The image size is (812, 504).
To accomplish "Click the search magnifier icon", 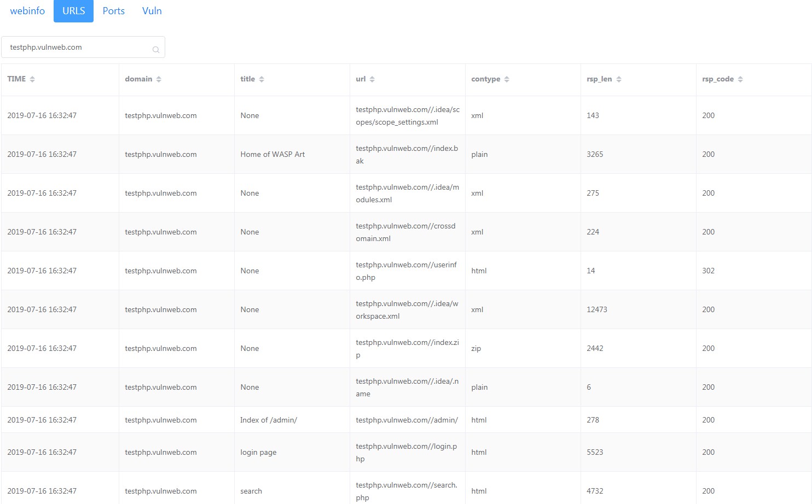I will point(156,50).
